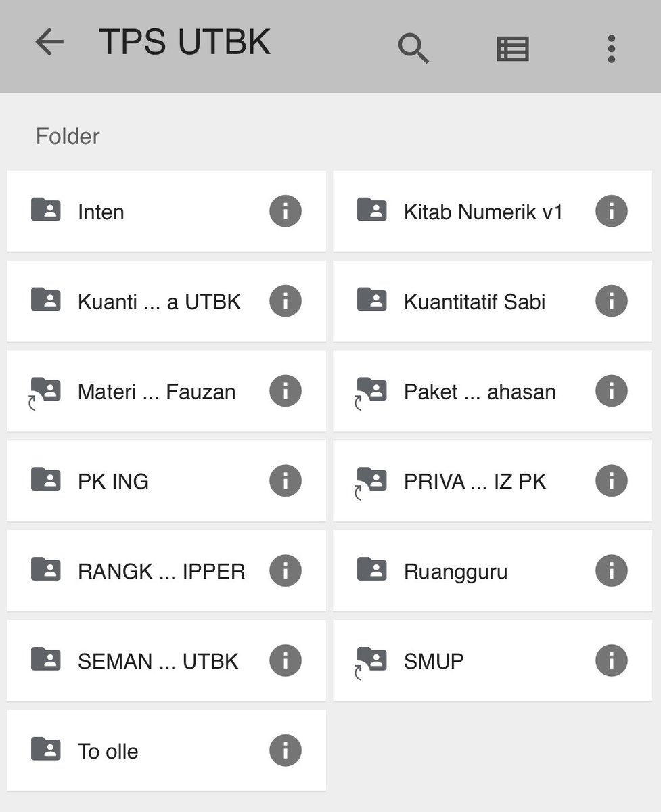Open the Kitab Numerik v1 folder
Viewport: 661px width, 812px height.
tap(493, 211)
